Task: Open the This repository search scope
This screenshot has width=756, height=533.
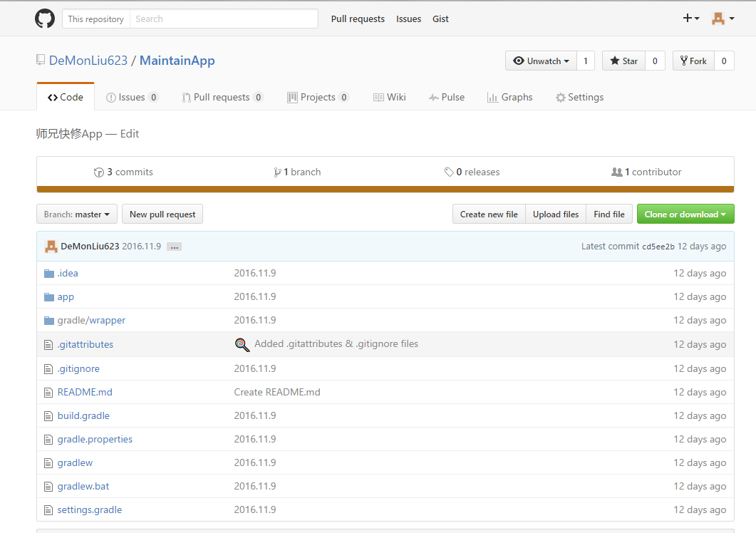Action: pyautogui.click(x=96, y=19)
